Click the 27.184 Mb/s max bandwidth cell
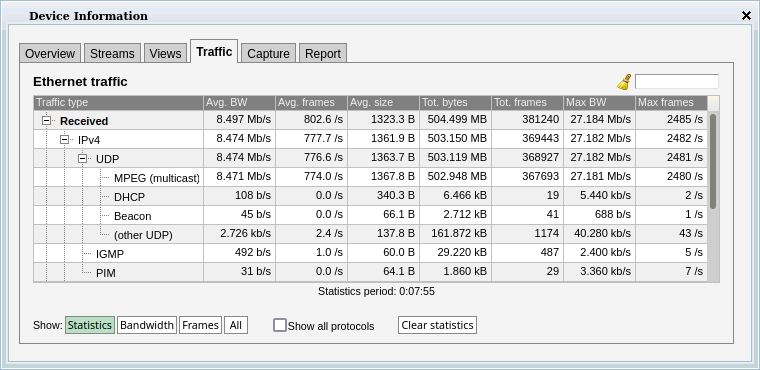760x370 pixels. (600, 119)
